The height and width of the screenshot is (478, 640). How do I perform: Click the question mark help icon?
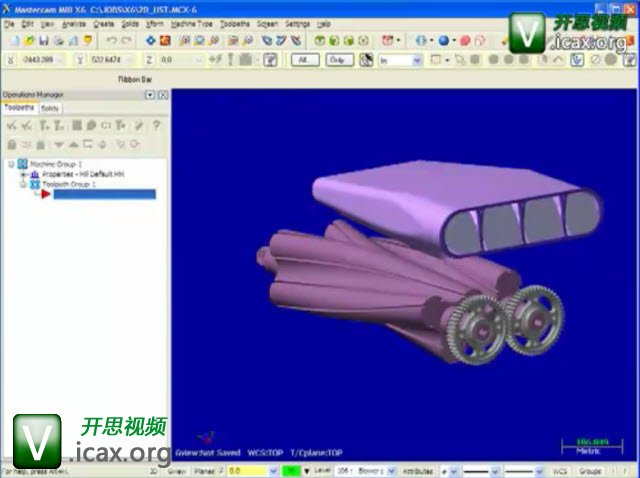[x=156, y=125]
